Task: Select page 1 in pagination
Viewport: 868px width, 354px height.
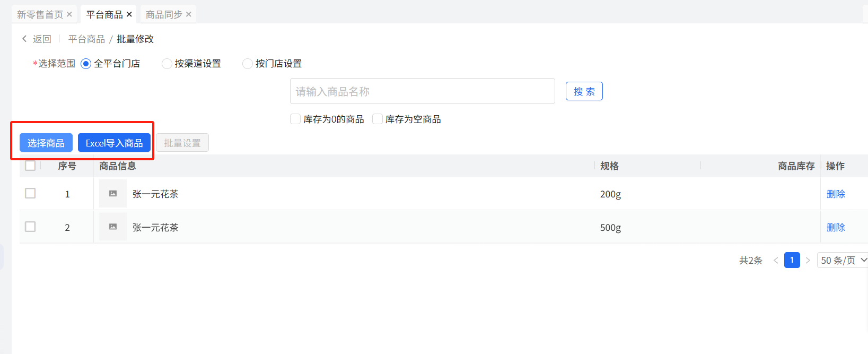Action: click(x=792, y=260)
